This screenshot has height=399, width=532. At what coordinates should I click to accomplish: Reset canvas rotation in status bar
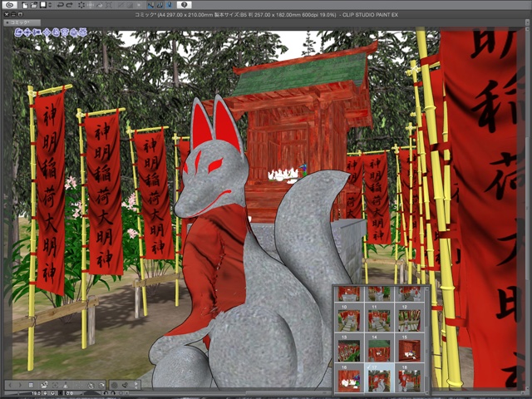(121, 393)
